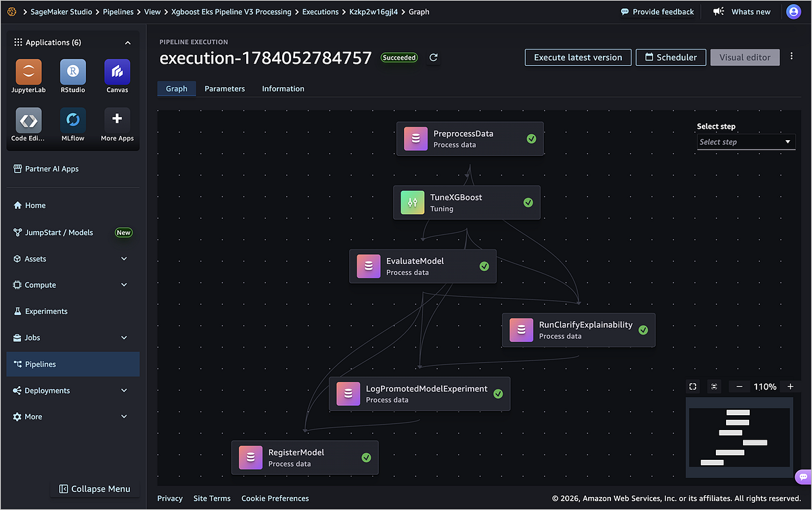The image size is (812, 510).
Task: Click the user account avatar icon
Action: [793, 12]
